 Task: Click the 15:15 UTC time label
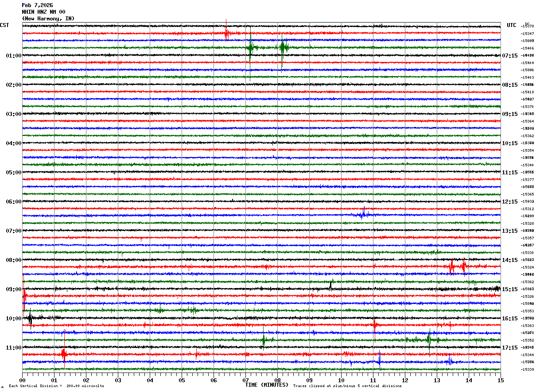(x=510, y=289)
